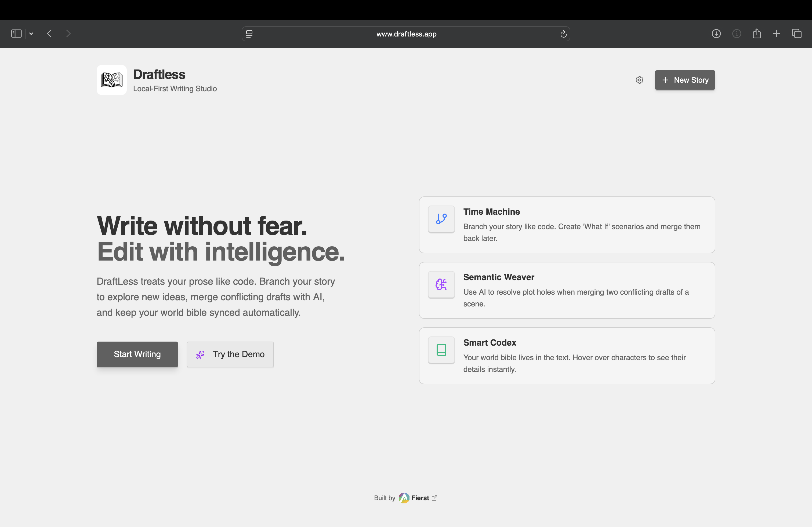Open the sidebar chevron dropdown
The image size is (812, 527).
tap(31, 33)
